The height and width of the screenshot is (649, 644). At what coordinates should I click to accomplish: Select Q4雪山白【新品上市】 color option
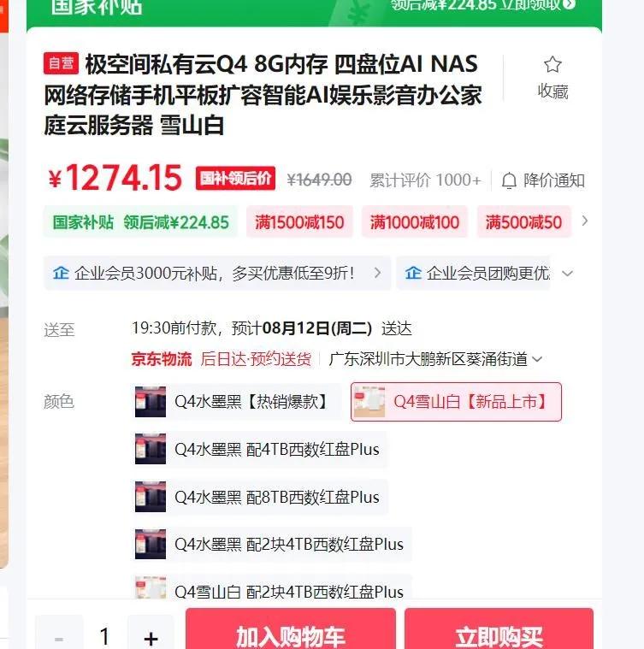456,402
